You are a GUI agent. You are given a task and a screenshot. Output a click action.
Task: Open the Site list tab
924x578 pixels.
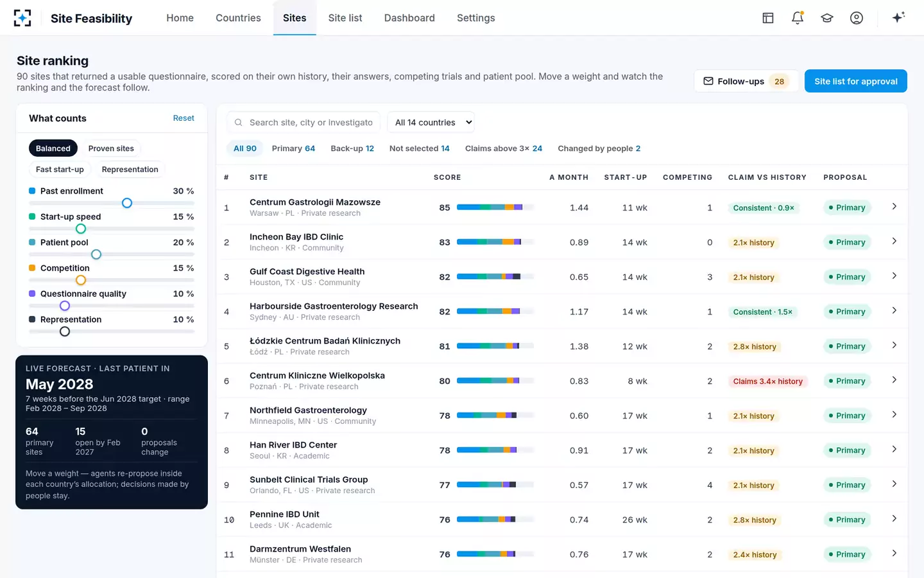point(345,18)
